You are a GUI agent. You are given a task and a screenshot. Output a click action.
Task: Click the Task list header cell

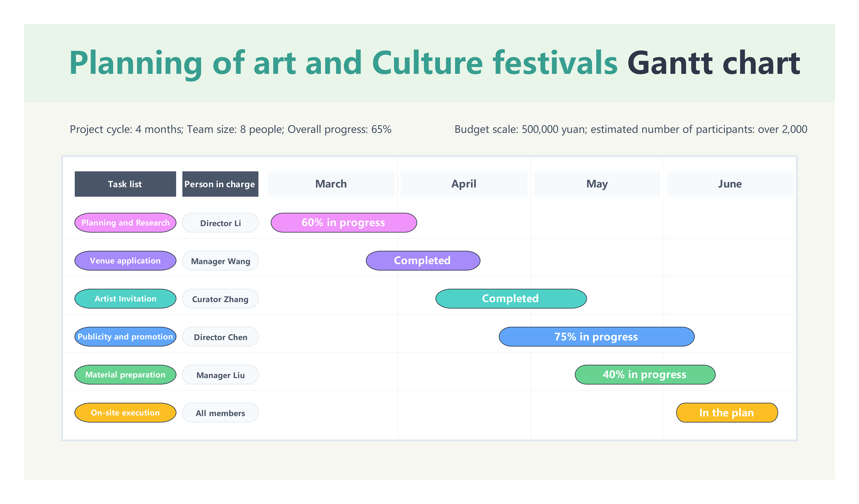125,184
